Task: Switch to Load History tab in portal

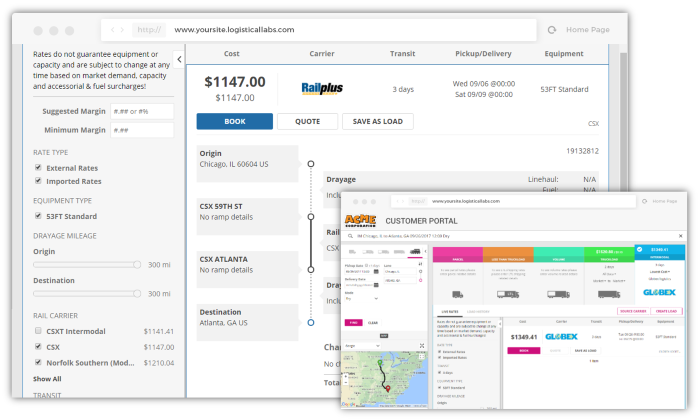Action: tap(478, 312)
